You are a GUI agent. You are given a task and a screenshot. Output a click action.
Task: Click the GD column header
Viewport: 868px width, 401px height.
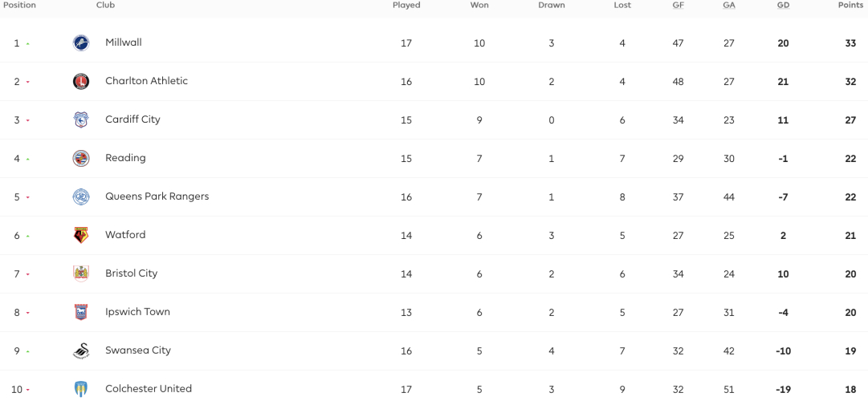click(783, 5)
